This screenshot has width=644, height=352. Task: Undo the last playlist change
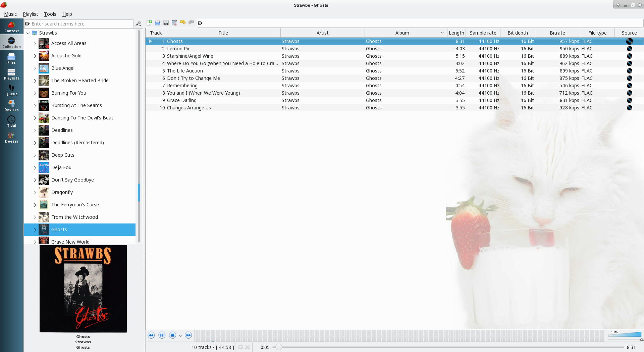click(183, 22)
